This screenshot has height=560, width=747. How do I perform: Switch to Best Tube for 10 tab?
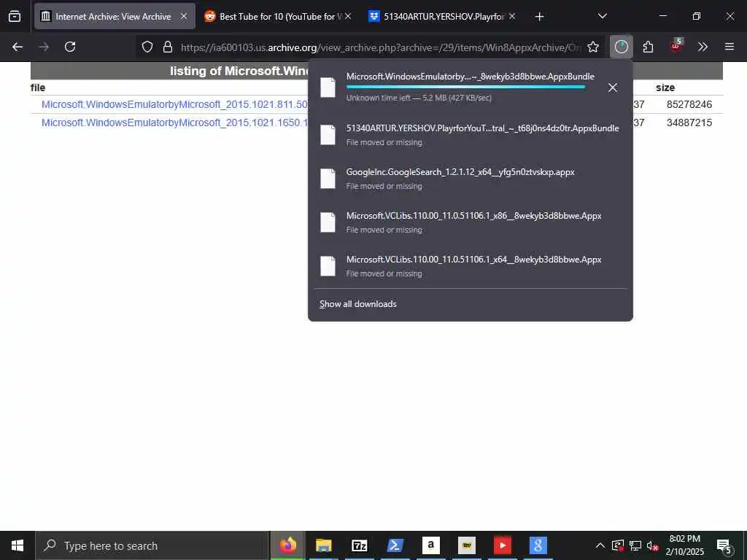(x=278, y=17)
